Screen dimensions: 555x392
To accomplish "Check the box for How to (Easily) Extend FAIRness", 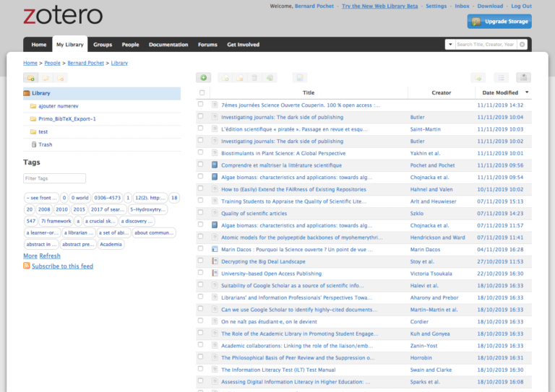I will (201, 188).
